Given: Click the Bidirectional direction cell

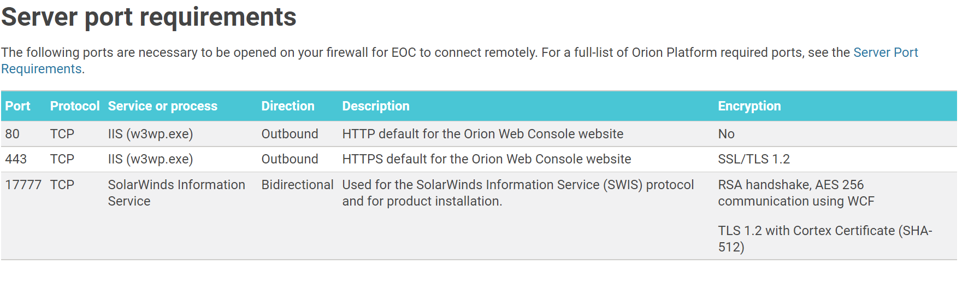Looking at the screenshot, I should (x=297, y=185).
